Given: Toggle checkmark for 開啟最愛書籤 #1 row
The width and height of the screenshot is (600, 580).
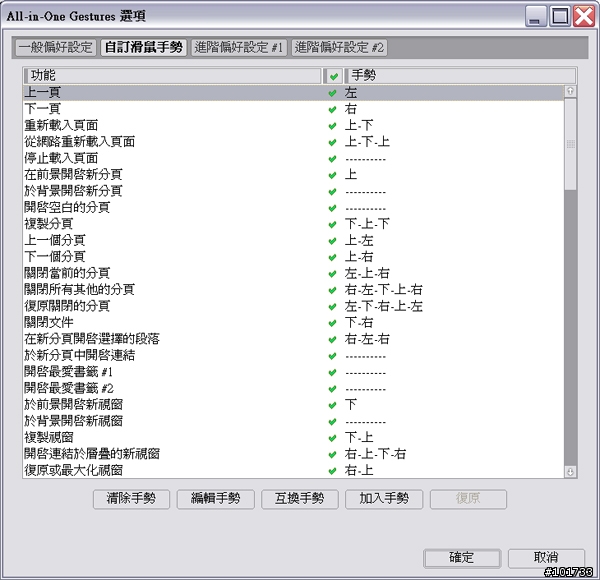Looking at the screenshot, I should point(332,373).
